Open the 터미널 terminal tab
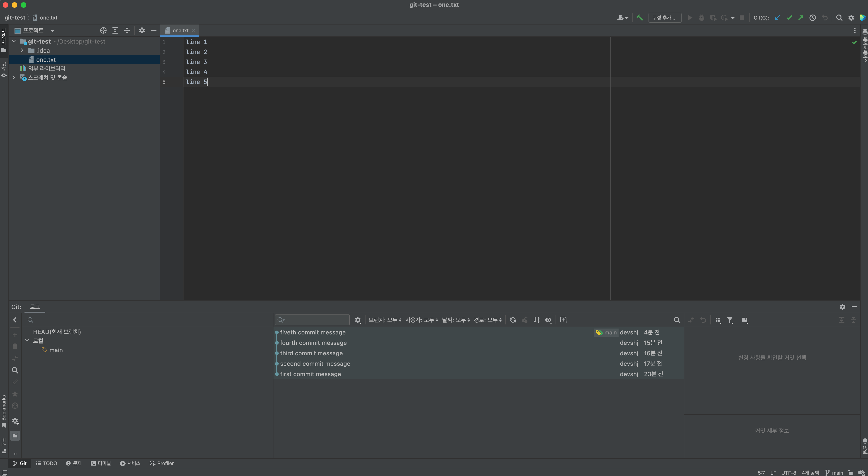Viewport: 868px width, 476px height. 101,463
